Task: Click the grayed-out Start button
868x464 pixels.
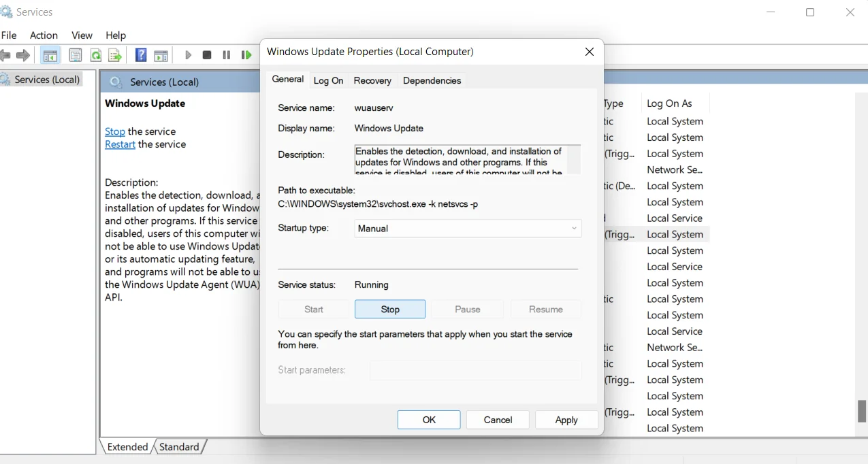Action: [x=314, y=310]
